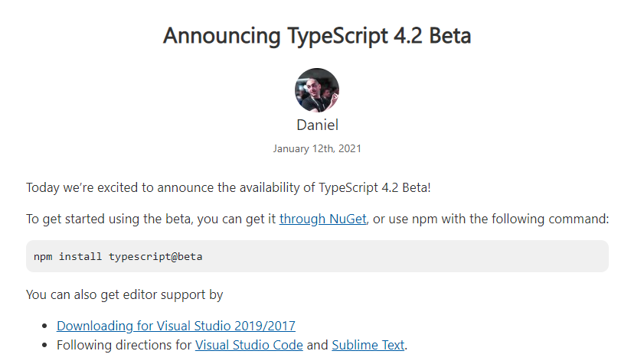644x364 pixels.
Task: Click 'or use npm with the following command'
Action: [x=490, y=219]
